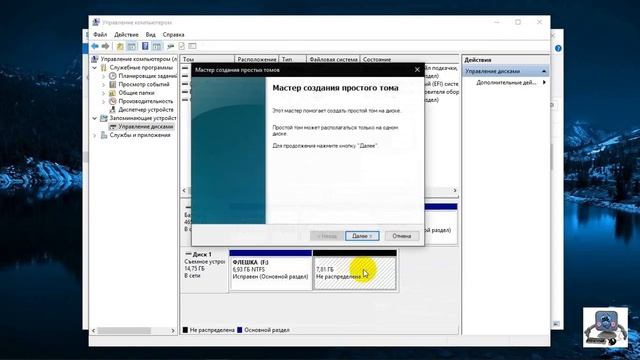
Task: Expand the Общие папки node
Action: [x=103, y=93]
